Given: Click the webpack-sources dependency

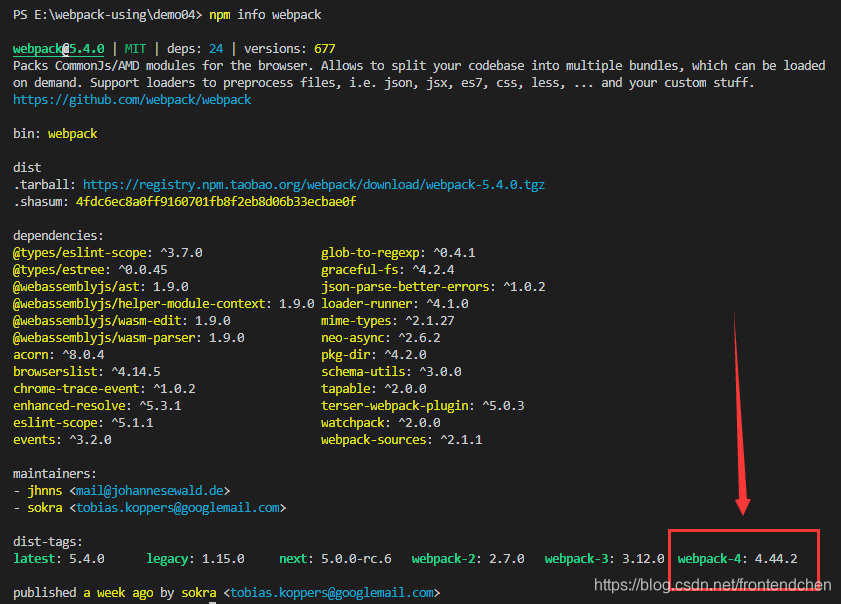Looking at the screenshot, I should coord(402,440).
